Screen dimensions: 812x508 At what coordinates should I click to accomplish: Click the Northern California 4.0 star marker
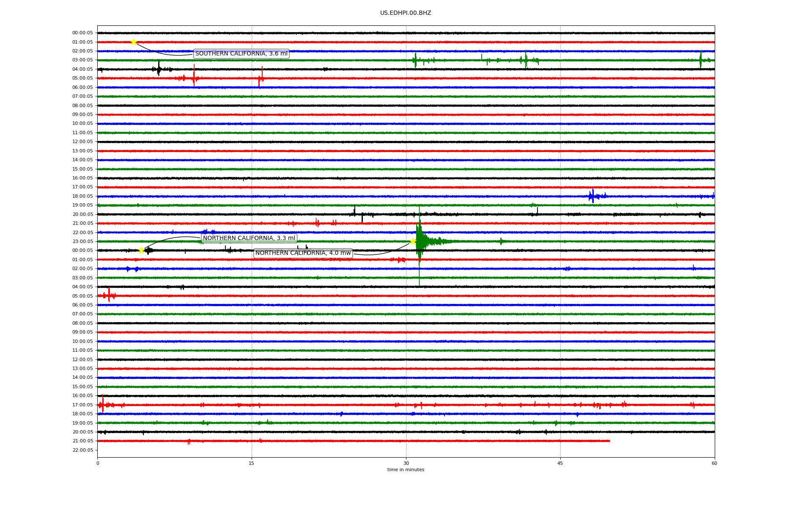[x=413, y=241]
